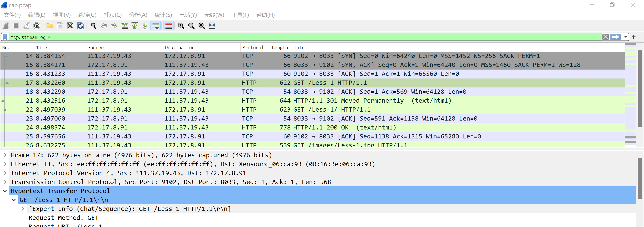The height and width of the screenshot is (227, 644).
Task: Apply the display filter arrow button
Action: [615, 37]
